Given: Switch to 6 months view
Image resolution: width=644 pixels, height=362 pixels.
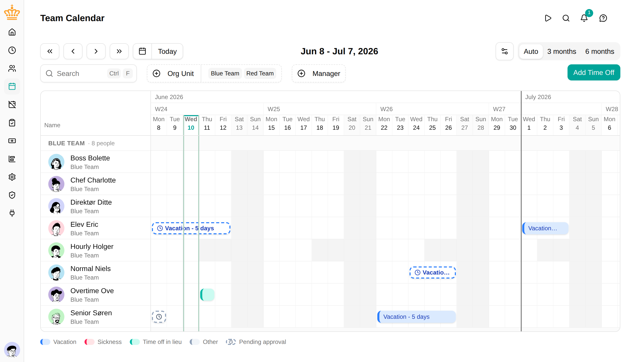Looking at the screenshot, I should [x=600, y=51].
